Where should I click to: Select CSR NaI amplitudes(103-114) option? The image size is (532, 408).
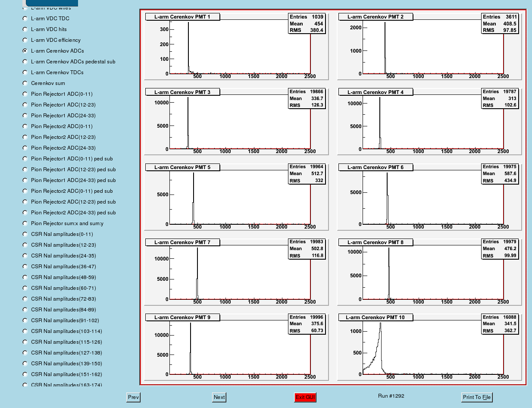pyautogui.click(x=25, y=331)
